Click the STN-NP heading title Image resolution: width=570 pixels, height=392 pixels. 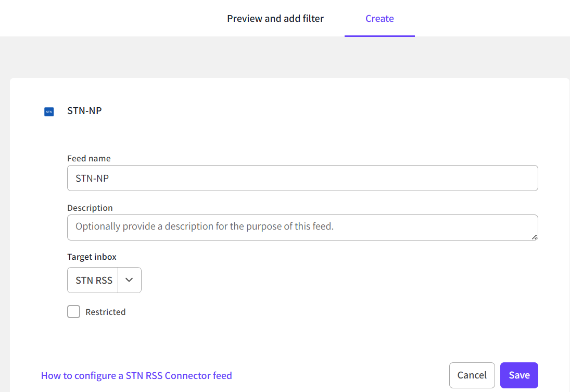(x=84, y=111)
